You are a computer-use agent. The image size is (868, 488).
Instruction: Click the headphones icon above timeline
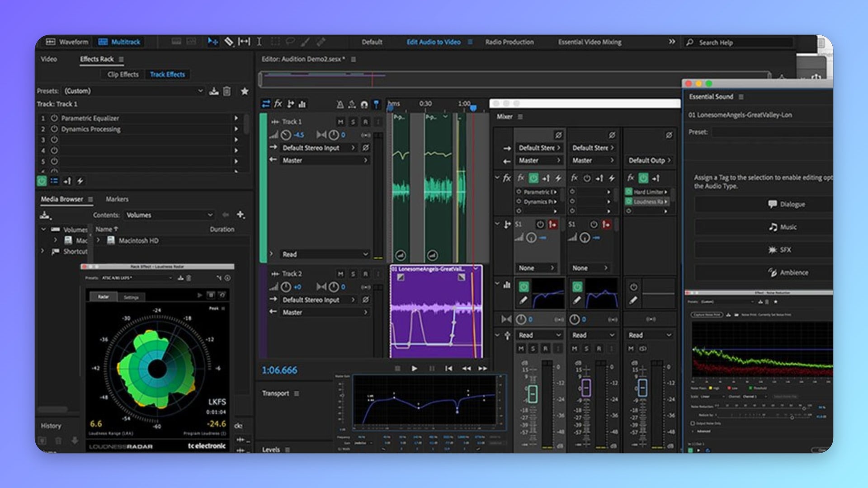(x=364, y=104)
